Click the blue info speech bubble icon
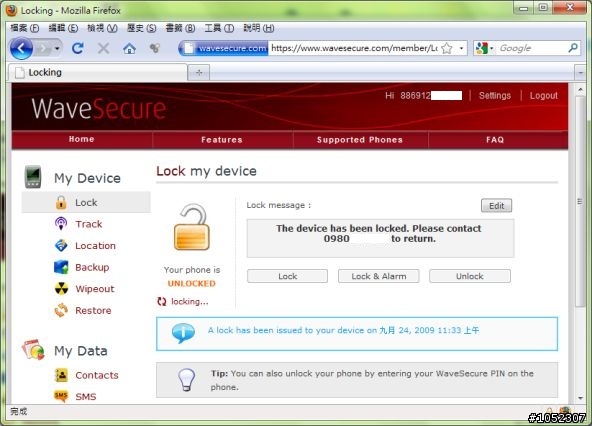Screen dimensions: 592x426 183,333
